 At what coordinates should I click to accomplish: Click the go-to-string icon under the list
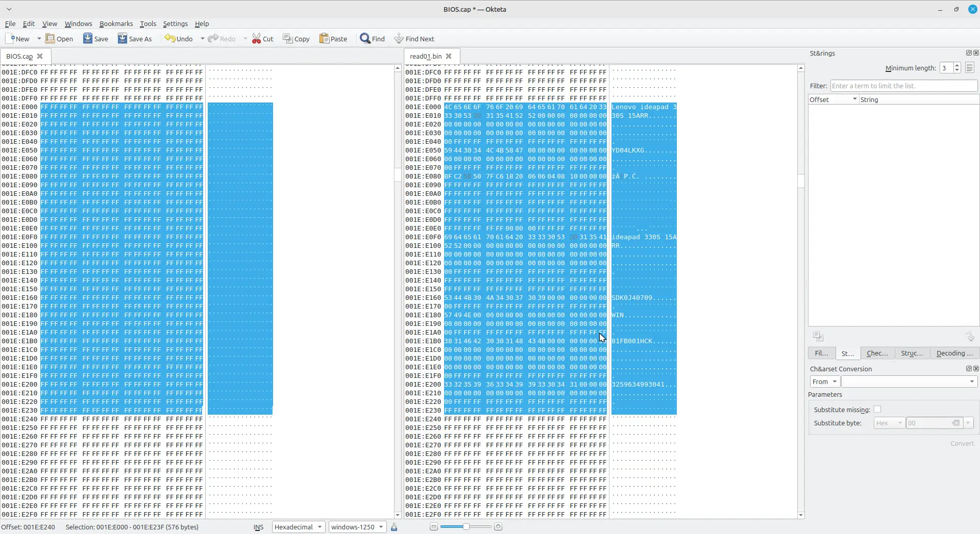tap(970, 336)
